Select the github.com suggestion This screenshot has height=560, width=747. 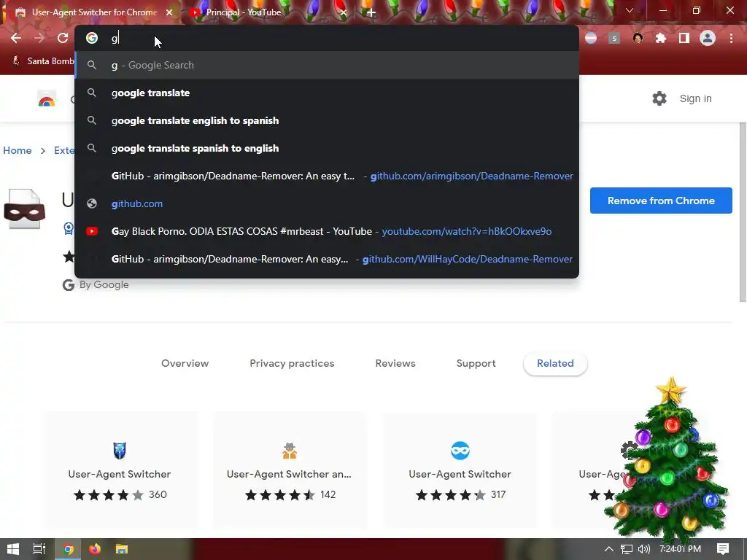327,203
